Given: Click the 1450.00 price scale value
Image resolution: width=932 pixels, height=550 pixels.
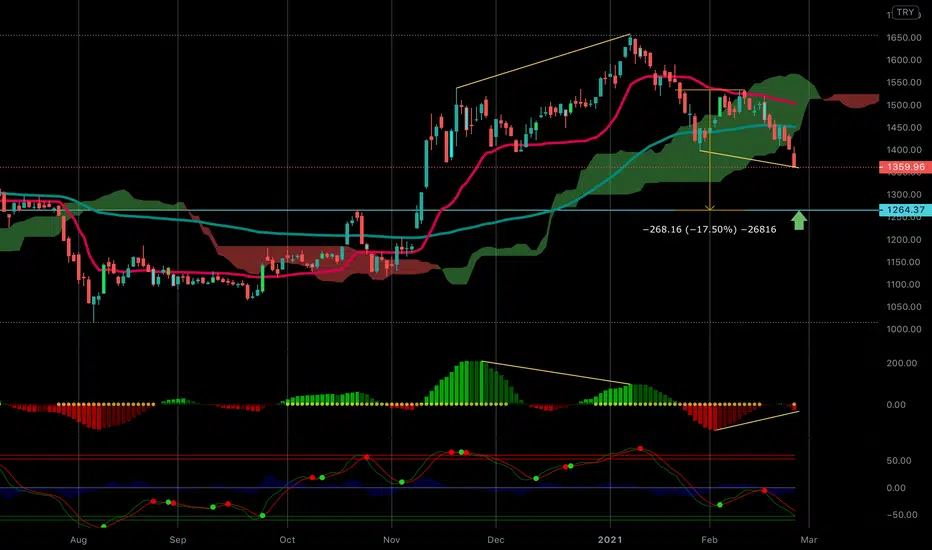Looking at the screenshot, I should 904,128.
